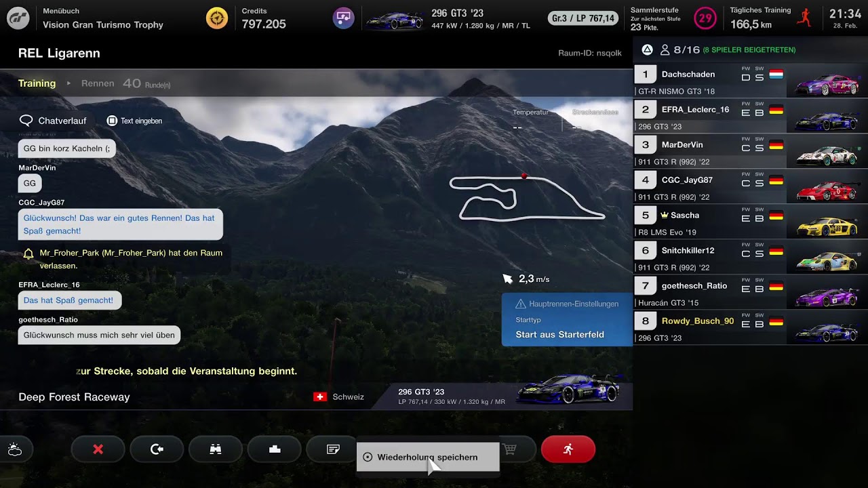Click the 40 Runde(n) lap count

pyautogui.click(x=146, y=83)
